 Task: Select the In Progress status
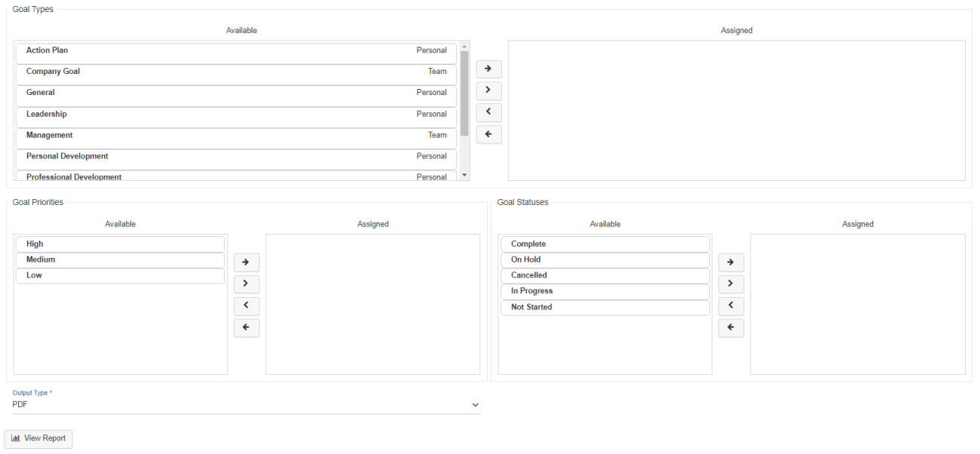click(605, 292)
